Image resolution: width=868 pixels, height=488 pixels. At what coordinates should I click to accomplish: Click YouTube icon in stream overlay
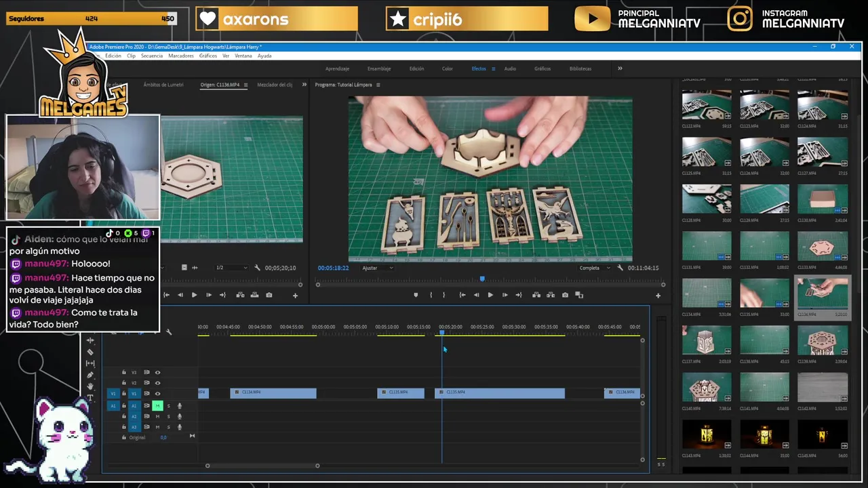(x=592, y=19)
